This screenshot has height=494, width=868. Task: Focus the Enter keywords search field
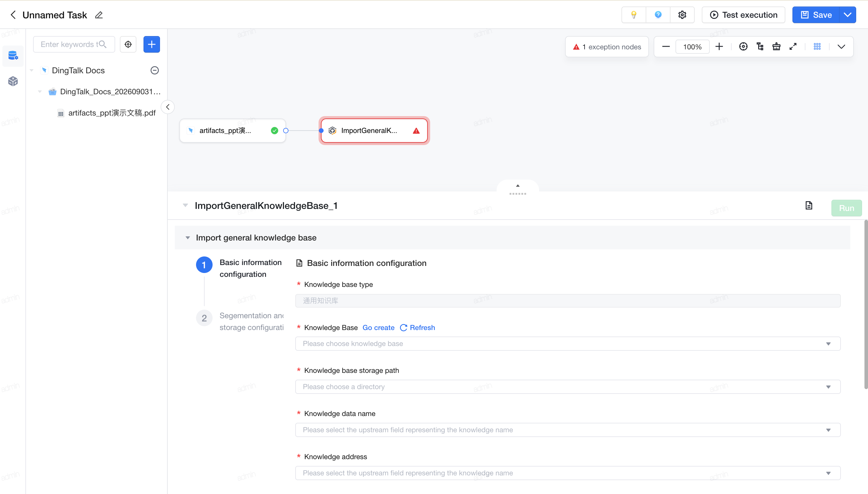pyautogui.click(x=74, y=44)
